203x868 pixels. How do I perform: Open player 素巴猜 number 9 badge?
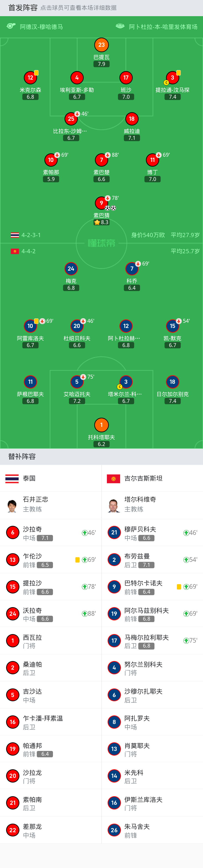click(101, 203)
